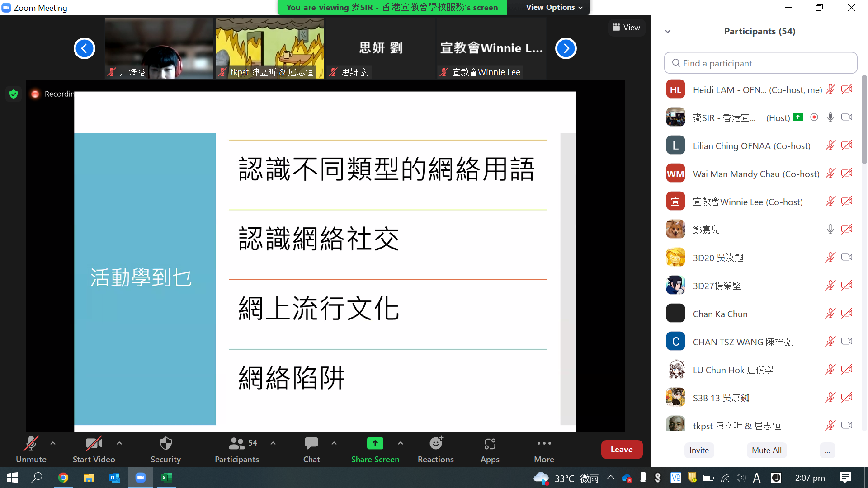The width and height of the screenshot is (868, 488).
Task: Open the Reactions menu
Action: tap(435, 444)
